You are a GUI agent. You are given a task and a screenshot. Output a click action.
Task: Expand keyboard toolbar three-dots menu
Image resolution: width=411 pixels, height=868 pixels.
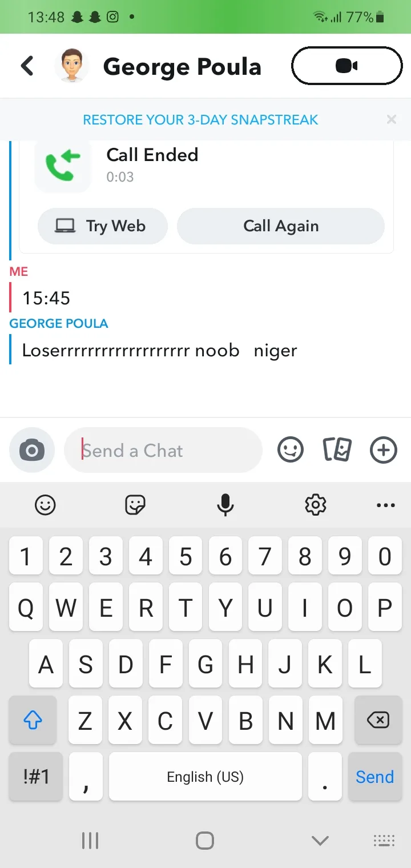click(386, 505)
